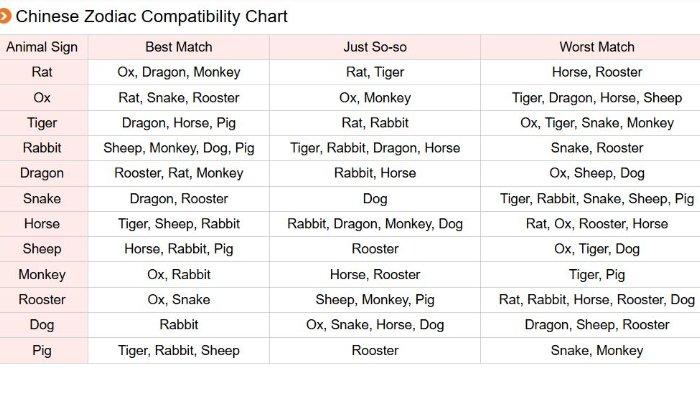Select the Dragon row label
Screen dimensions: 700x393
click(x=42, y=173)
